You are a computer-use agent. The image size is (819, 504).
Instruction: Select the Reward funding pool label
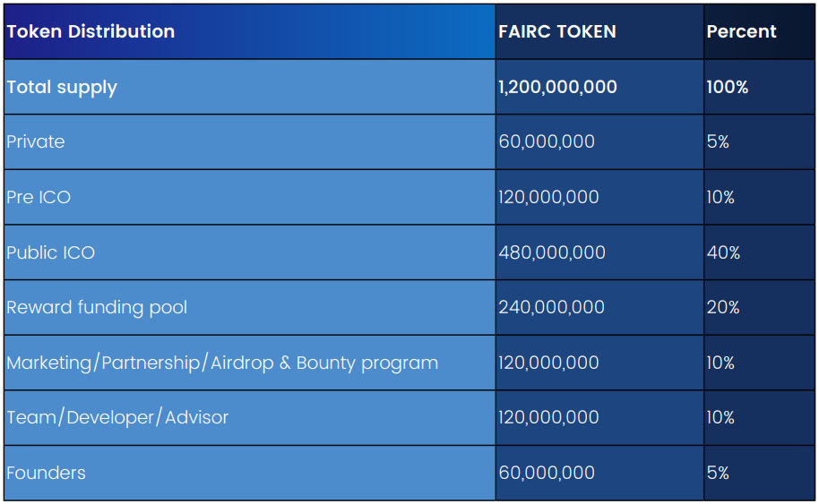click(x=97, y=307)
